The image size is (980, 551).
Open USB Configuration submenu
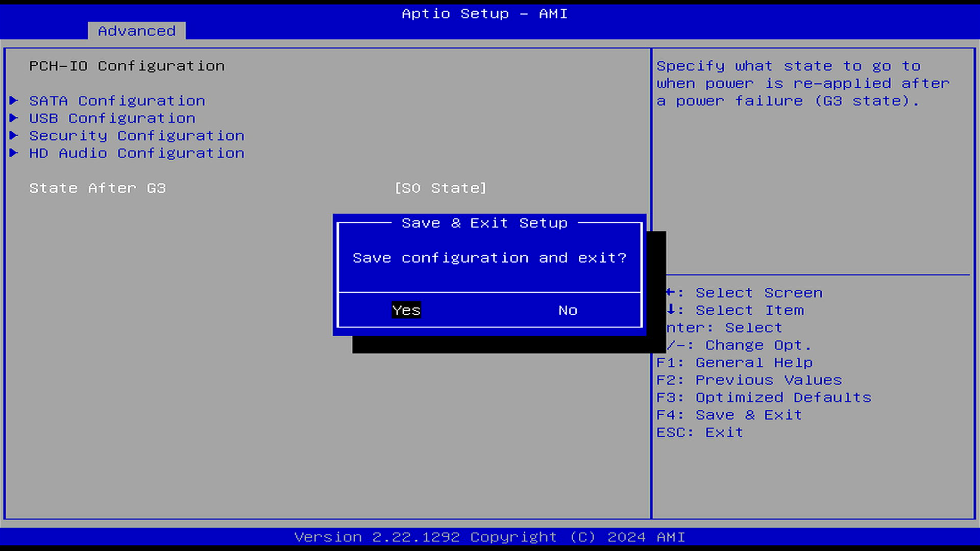(112, 118)
